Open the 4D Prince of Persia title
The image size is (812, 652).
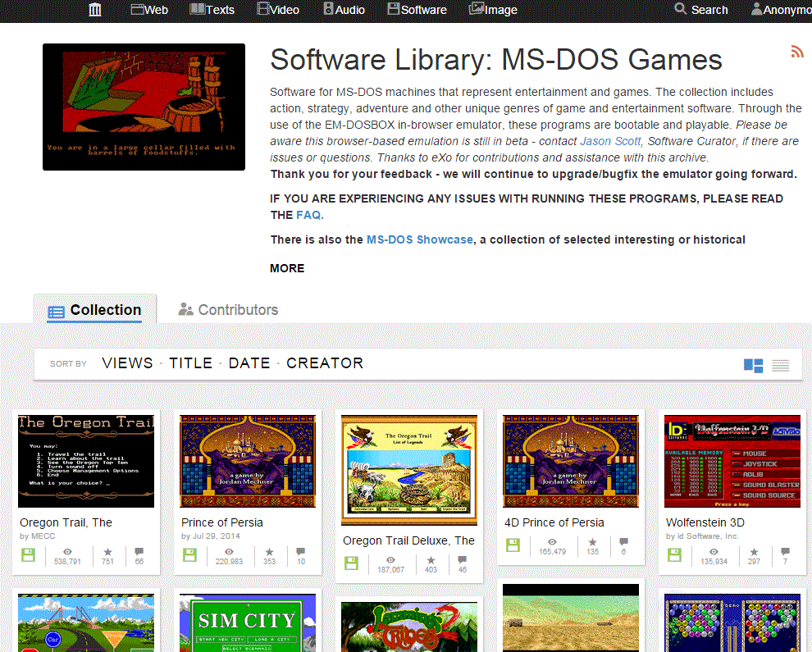tap(554, 522)
